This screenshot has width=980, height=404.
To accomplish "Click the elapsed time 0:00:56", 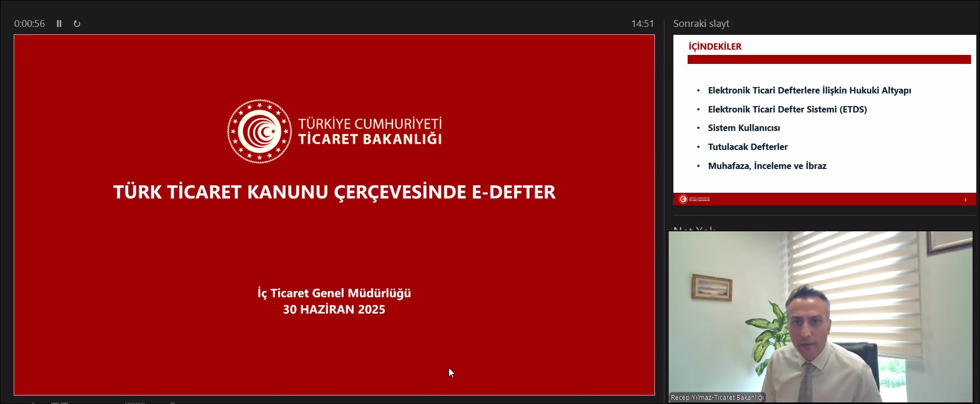I will pyautogui.click(x=30, y=24).
